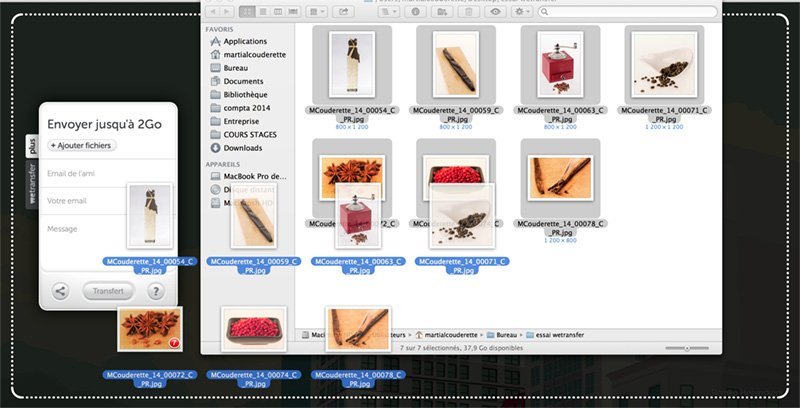The image size is (800, 408).
Task: Switch Finder to Cover Flow view
Action: pyautogui.click(x=293, y=11)
